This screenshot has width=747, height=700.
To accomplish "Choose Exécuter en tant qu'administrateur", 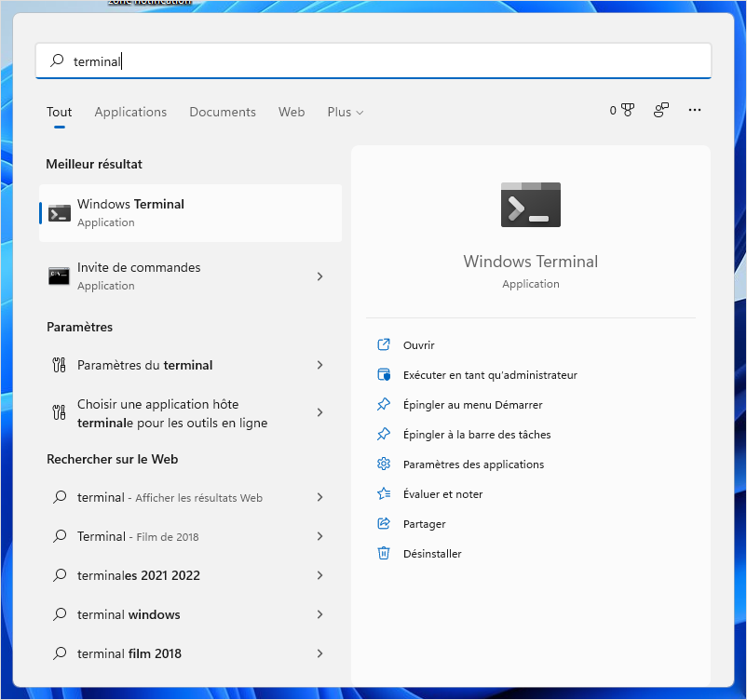I will (490, 375).
